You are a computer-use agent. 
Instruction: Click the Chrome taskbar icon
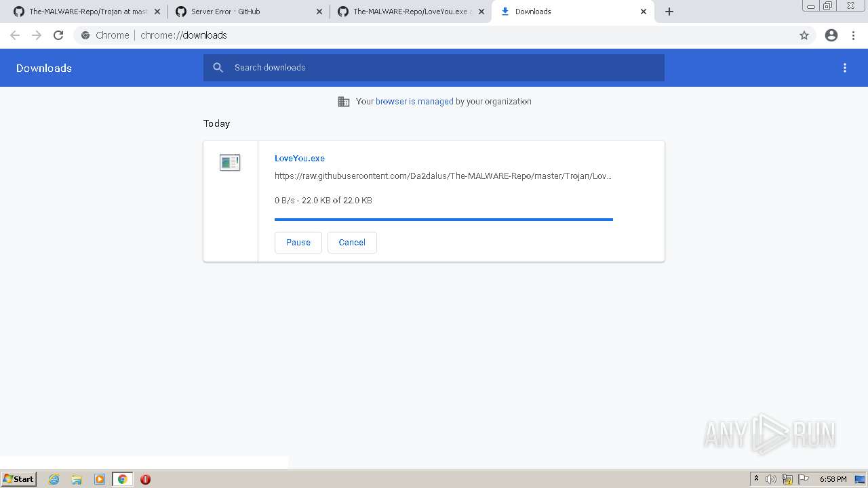tap(123, 479)
